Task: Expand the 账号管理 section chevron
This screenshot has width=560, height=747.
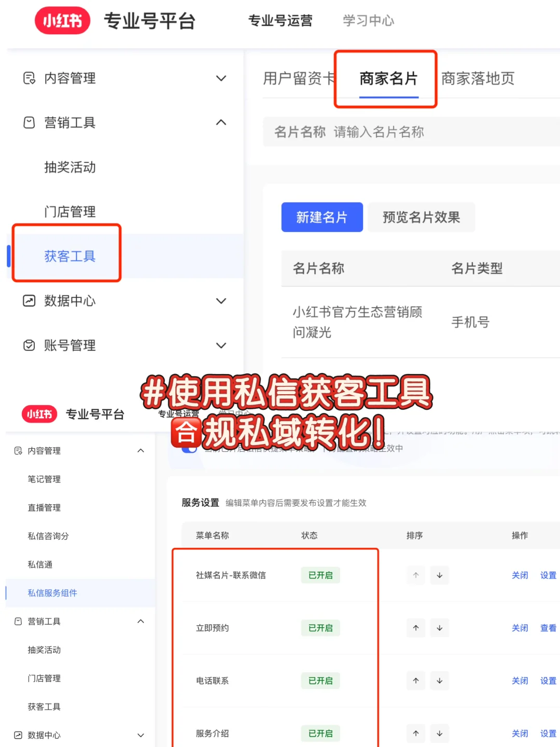Action: [221, 345]
